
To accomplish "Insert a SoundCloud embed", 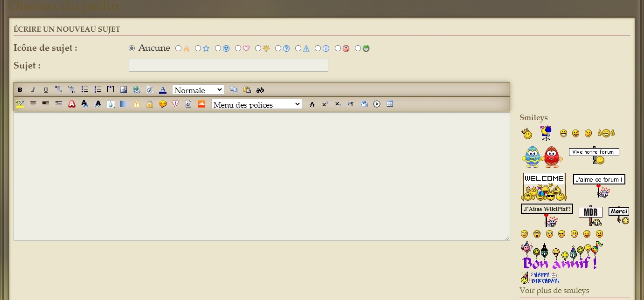I will coord(201,104).
